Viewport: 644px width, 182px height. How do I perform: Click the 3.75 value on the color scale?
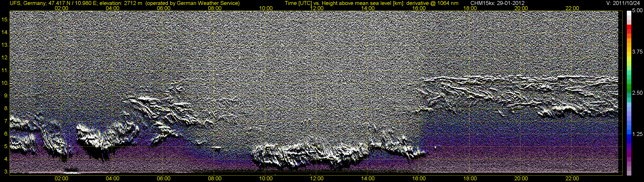637,52
